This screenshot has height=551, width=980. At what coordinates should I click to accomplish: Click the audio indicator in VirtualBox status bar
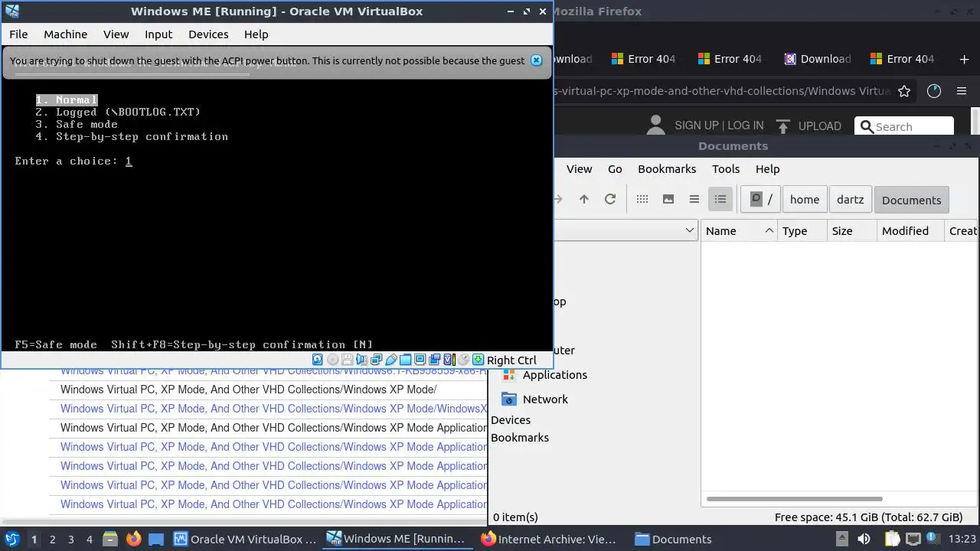361,360
